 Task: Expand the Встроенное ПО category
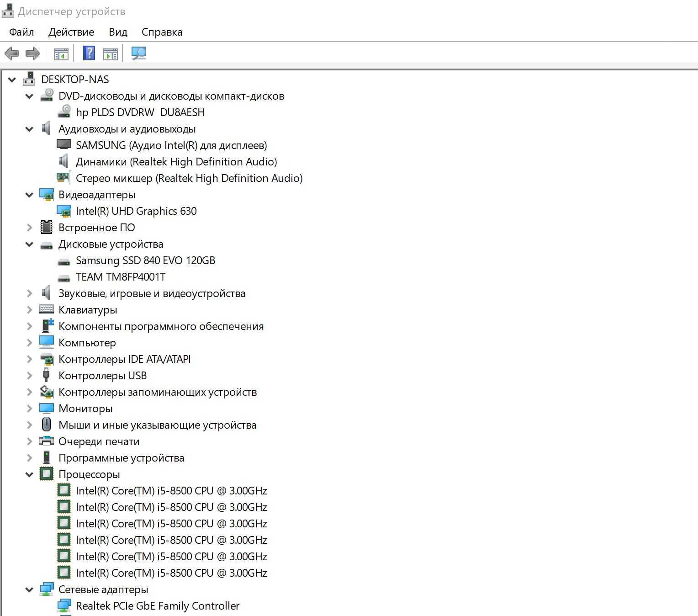tap(29, 228)
